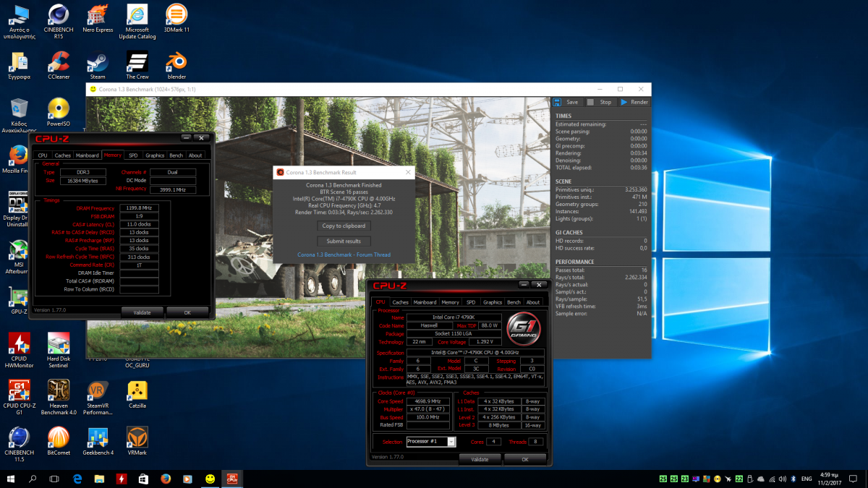
Task: Select the BitComet desktop shortcut
Action: [x=59, y=441]
